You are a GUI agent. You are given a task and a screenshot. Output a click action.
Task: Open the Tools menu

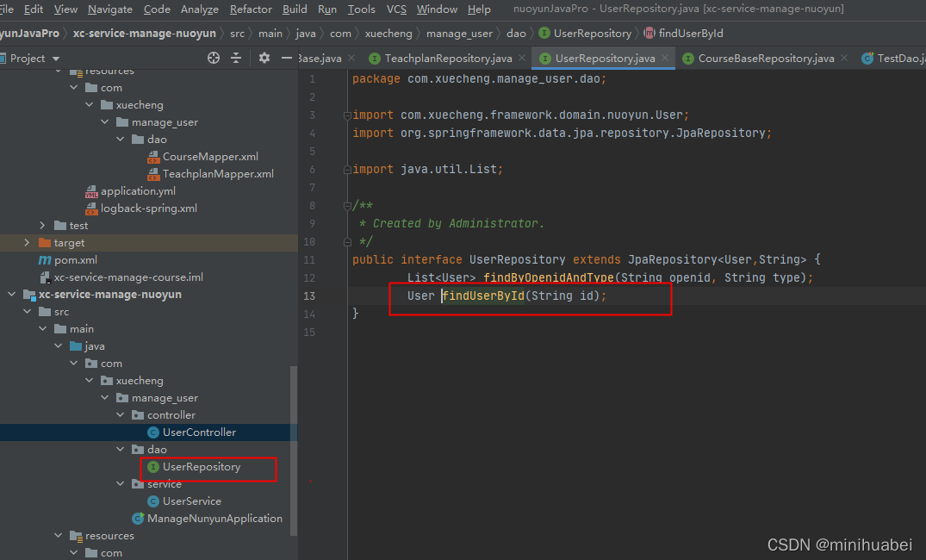(x=362, y=9)
